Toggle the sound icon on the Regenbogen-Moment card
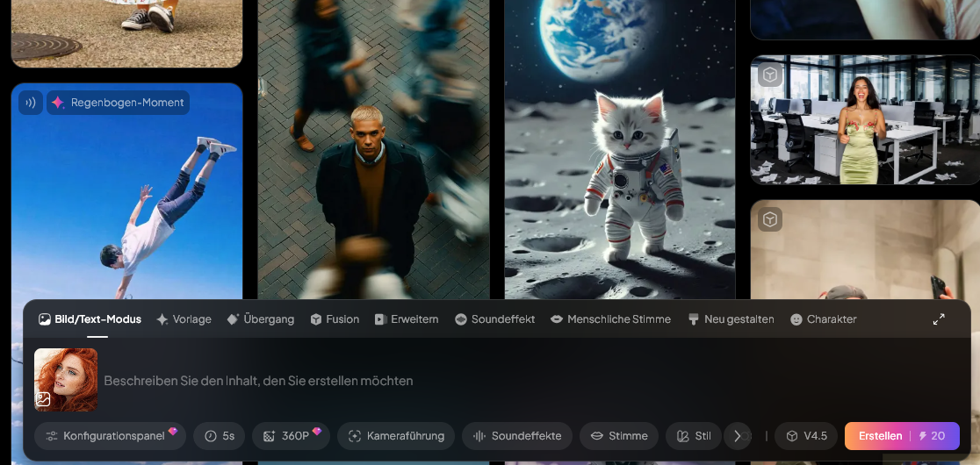This screenshot has width=980, height=465. 31,103
